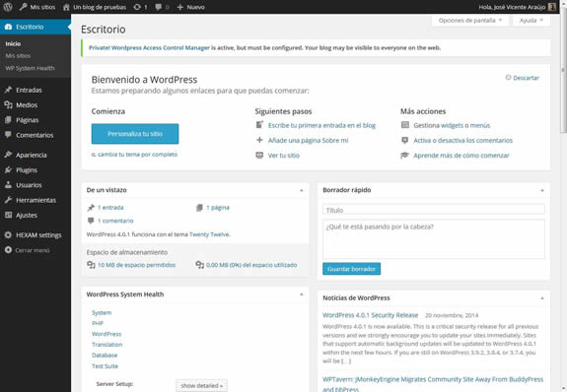Click the Escritorio dashboard icon in sidebar
This screenshot has width=567, height=392.
8,27
